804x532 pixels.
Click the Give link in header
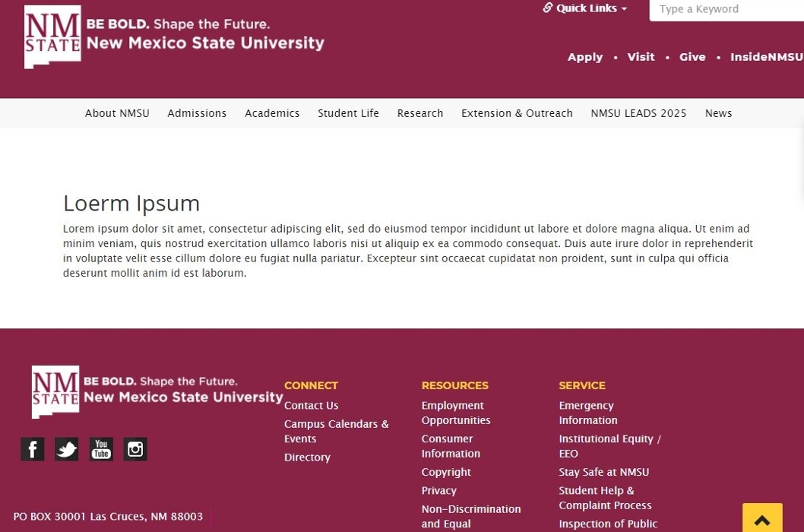pyautogui.click(x=692, y=57)
